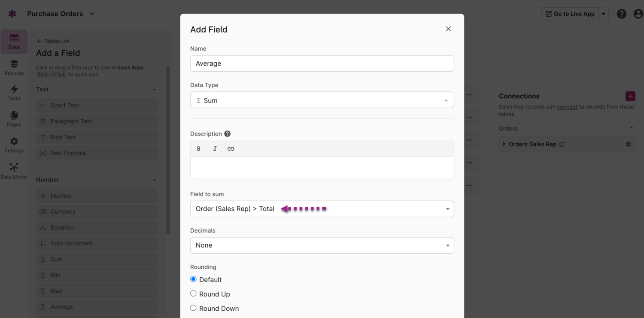Select the Round Up radio button

coord(194,294)
